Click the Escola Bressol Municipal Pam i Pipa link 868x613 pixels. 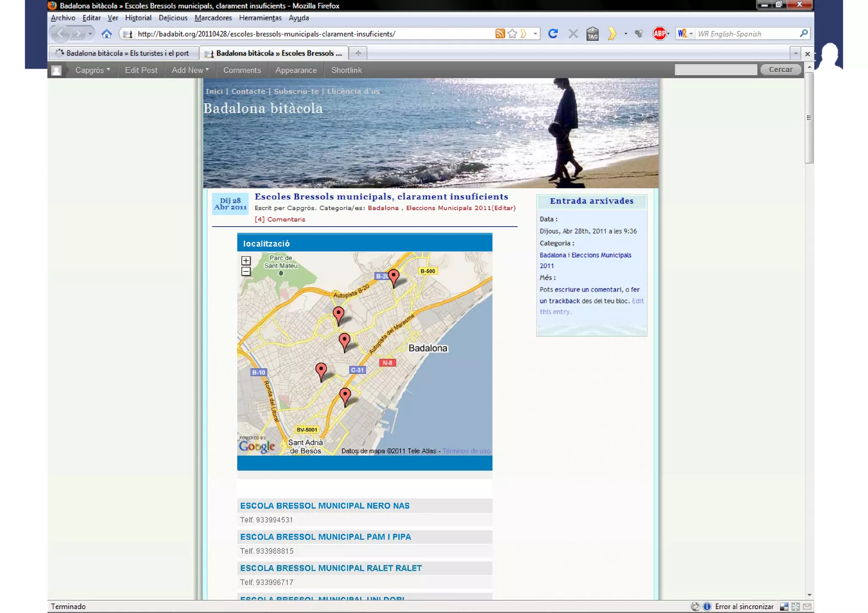click(325, 537)
